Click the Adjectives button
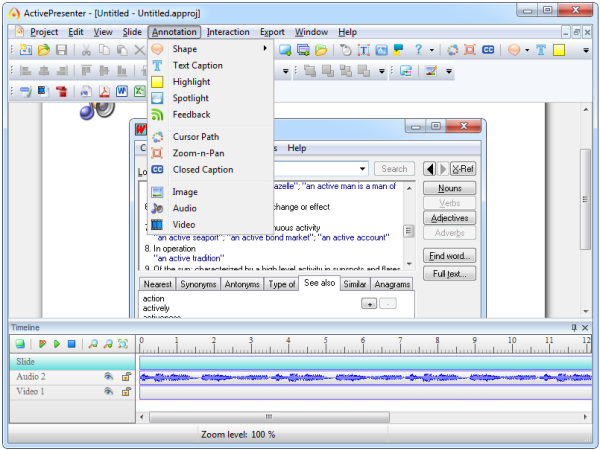The height and width of the screenshot is (450, 600). pyautogui.click(x=449, y=218)
